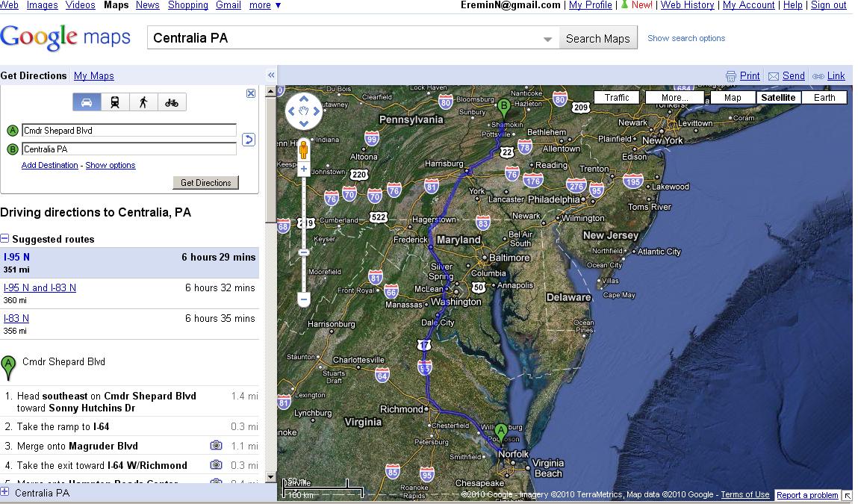Swap start and end destinations
Viewport: 858px width, 504px height.
point(249,140)
